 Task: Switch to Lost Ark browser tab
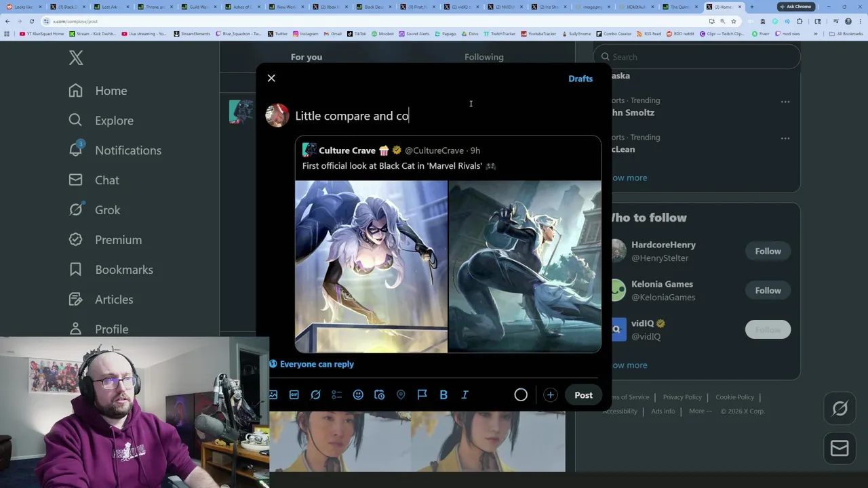(113, 7)
